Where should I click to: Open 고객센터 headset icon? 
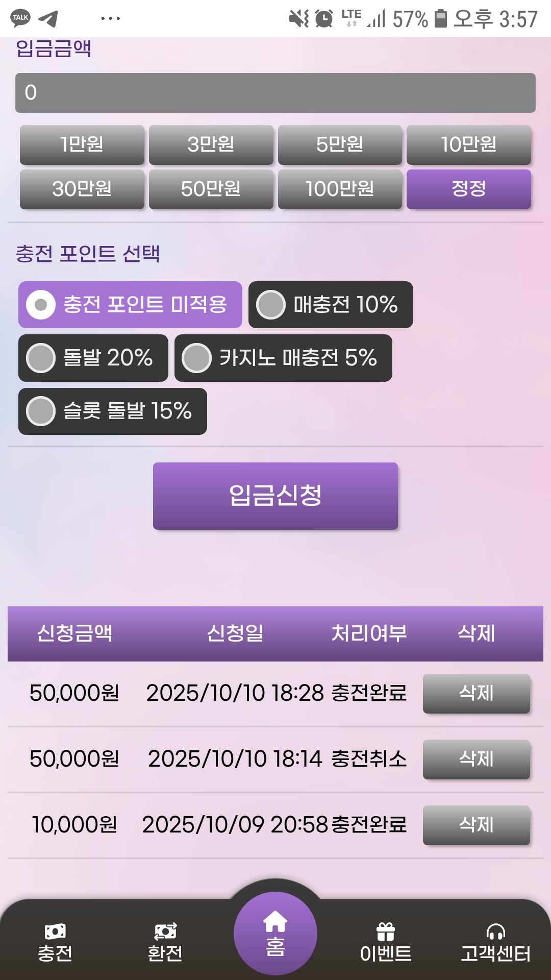pyautogui.click(x=496, y=932)
